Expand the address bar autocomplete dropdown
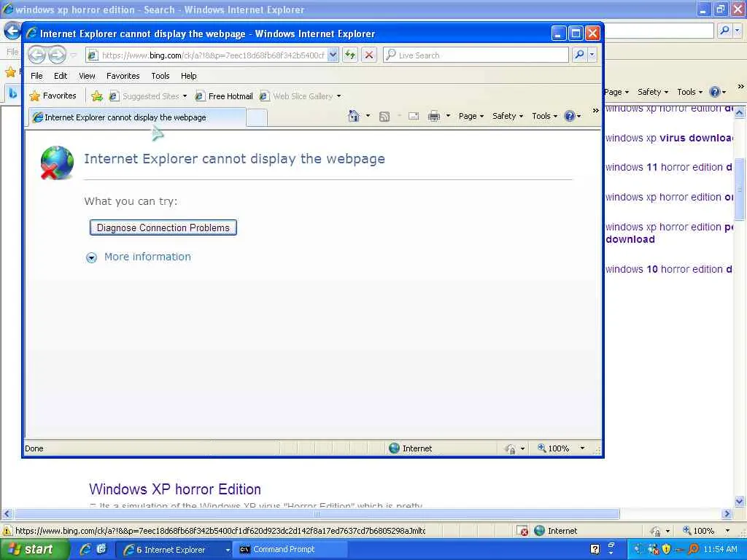 333,55
